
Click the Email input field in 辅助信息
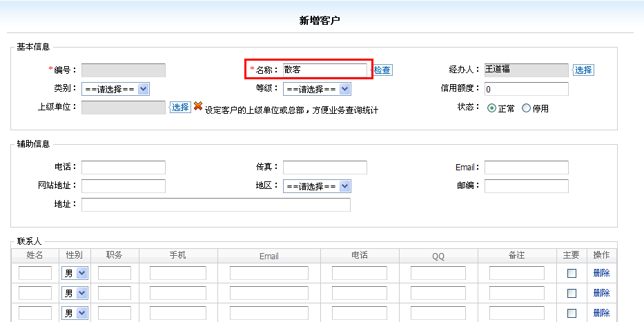526,168
